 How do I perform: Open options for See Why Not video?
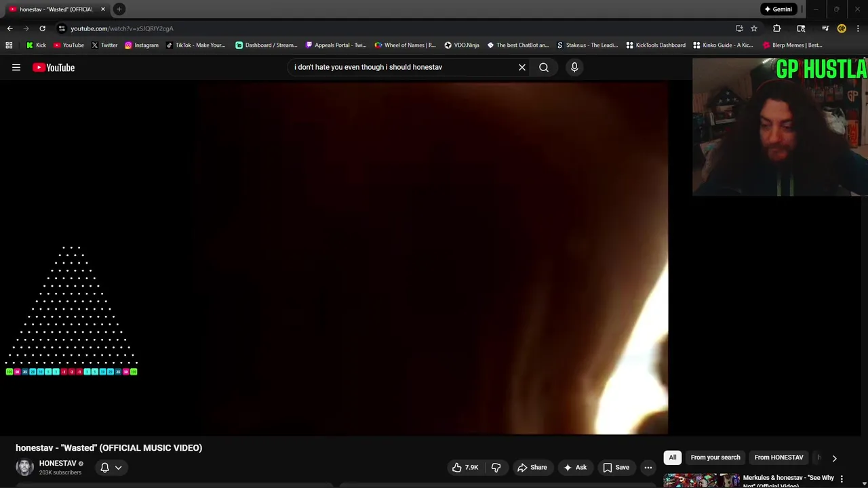point(842,479)
